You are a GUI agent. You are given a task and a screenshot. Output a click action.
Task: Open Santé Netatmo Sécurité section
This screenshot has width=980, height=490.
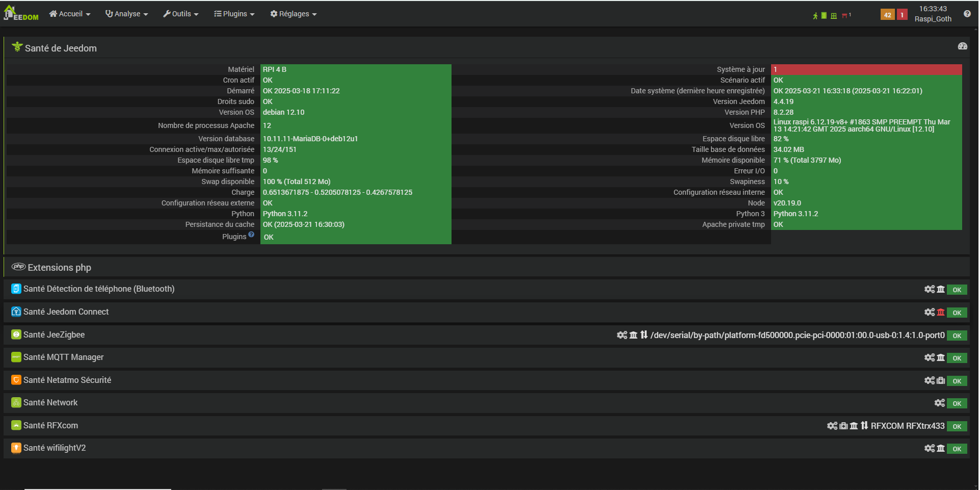pos(67,380)
